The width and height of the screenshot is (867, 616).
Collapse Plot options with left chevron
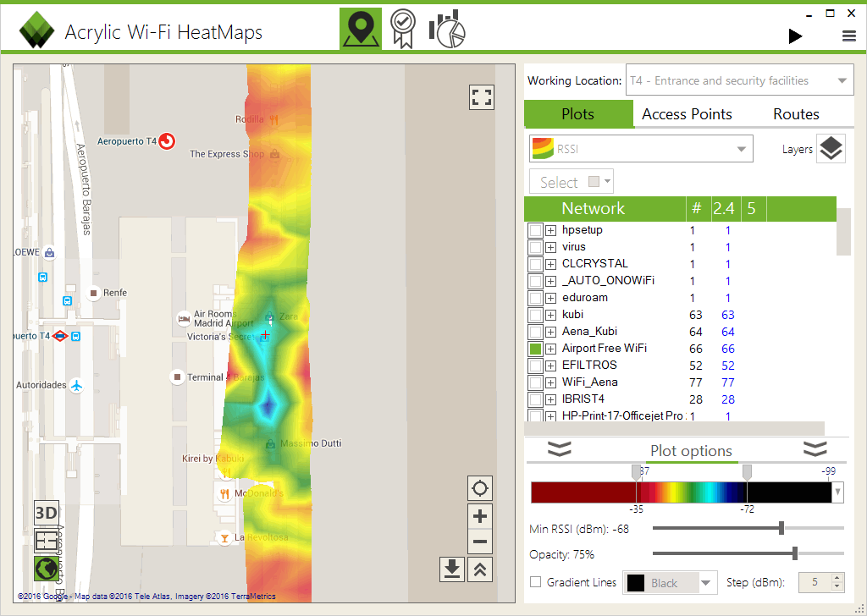click(x=560, y=449)
